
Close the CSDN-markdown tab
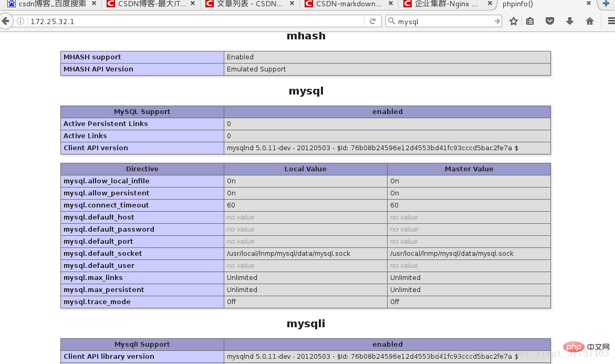pos(391,4)
